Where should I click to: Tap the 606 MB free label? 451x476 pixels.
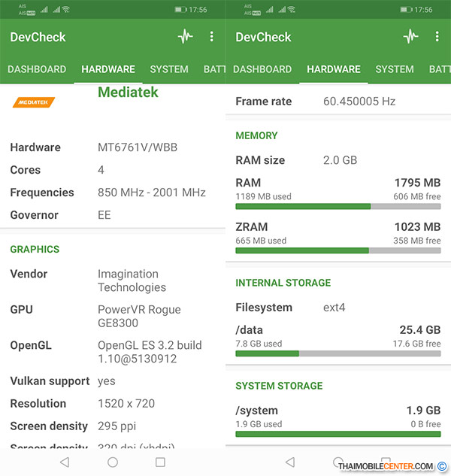[417, 196]
